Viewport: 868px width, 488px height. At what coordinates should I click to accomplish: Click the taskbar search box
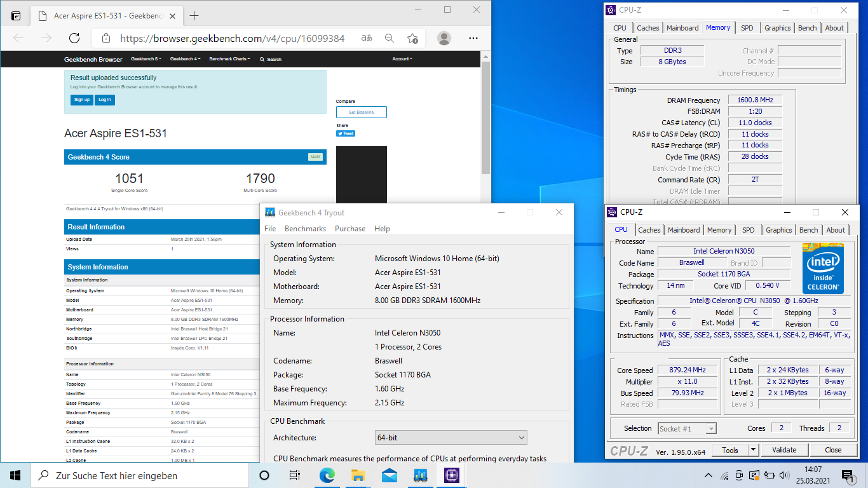pyautogui.click(x=140, y=475)
